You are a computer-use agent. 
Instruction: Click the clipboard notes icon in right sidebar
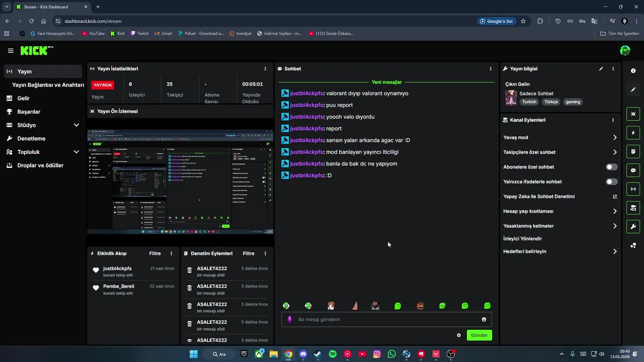633,151
